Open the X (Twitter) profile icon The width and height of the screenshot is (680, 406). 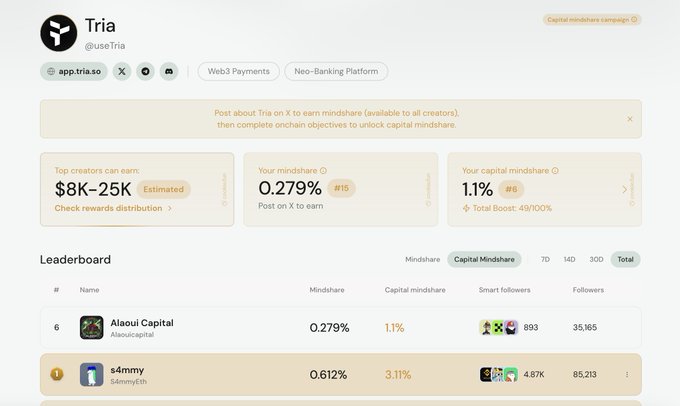coord(122,71)
